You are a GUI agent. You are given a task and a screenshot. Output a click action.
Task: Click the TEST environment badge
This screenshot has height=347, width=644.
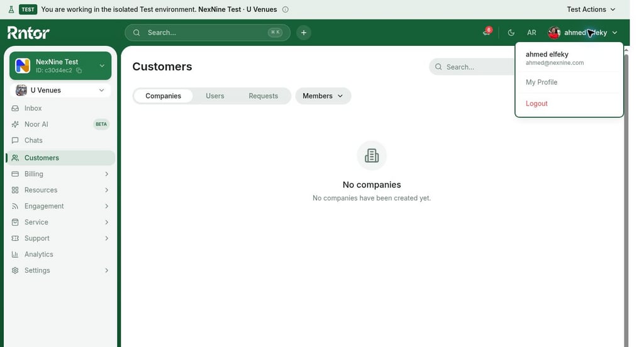point(28,9)
